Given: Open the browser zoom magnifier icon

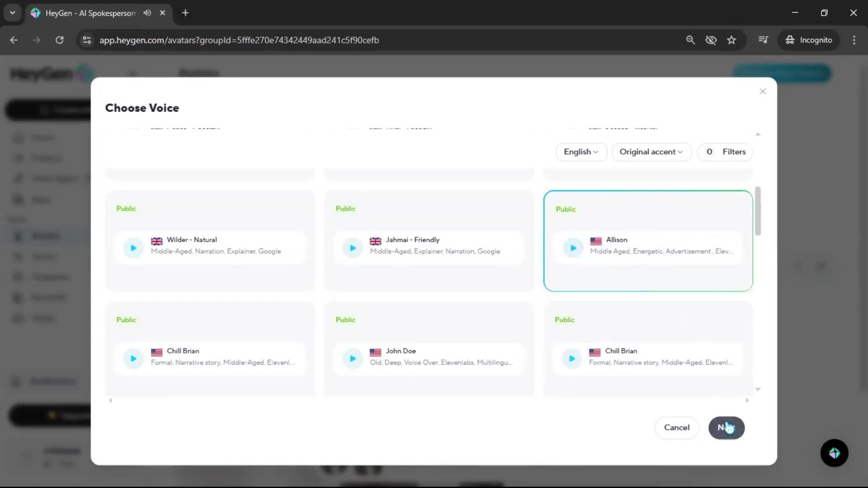Looking at the screenshot, I should pos(690,40).
